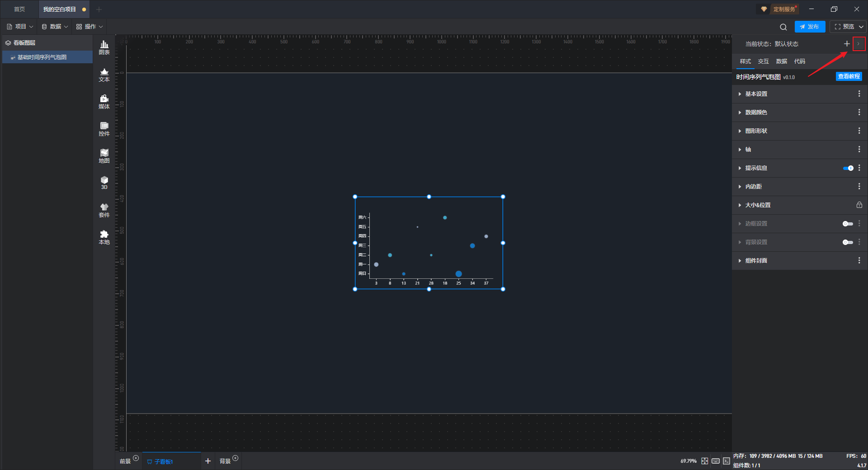
Task: Open 提示信息 more options menu
Action: pos(859,168)
